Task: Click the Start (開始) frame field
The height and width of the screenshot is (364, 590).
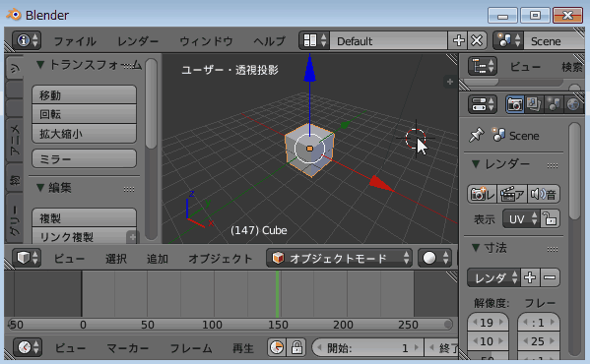Action: (x=368, y=348)
